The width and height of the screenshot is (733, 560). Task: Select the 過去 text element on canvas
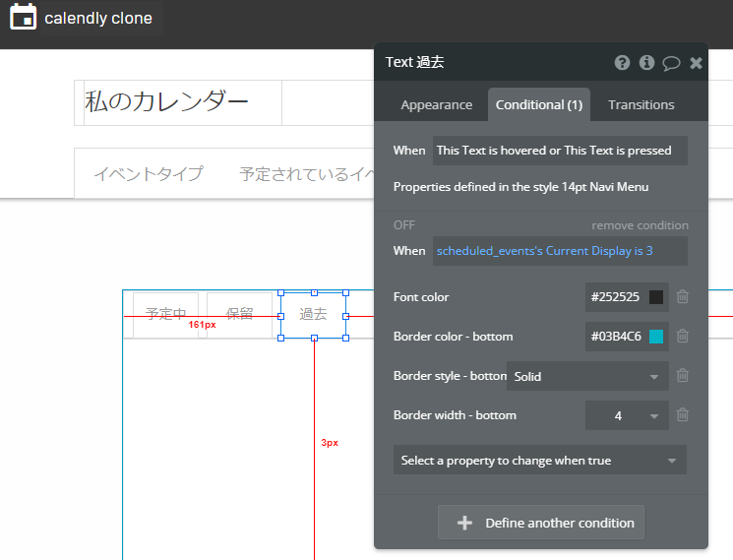[x=313, y=314]
